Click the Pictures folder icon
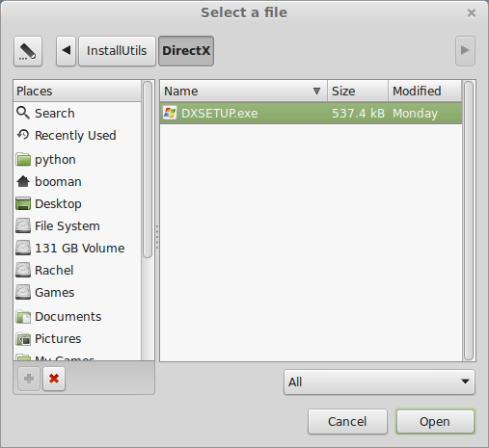Viewport: 489px width, 448px height. [x=23, y=339]
